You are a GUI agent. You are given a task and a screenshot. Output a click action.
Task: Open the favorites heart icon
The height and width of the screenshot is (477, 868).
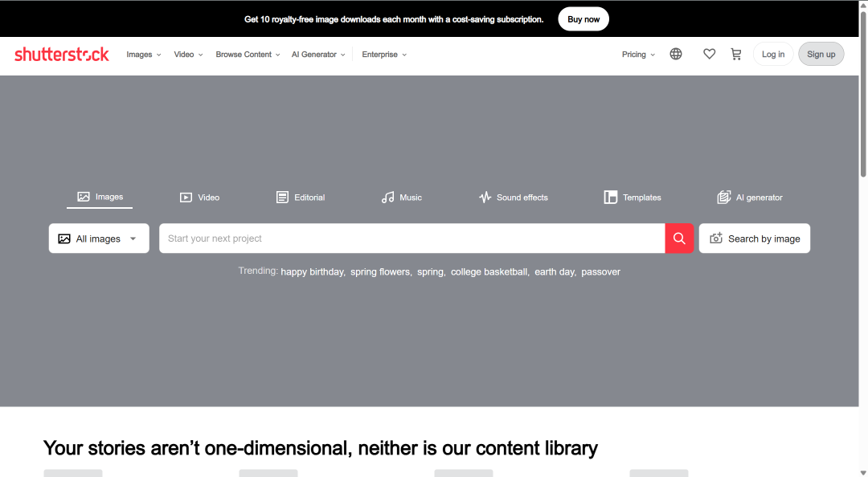[x=709, y=54]
